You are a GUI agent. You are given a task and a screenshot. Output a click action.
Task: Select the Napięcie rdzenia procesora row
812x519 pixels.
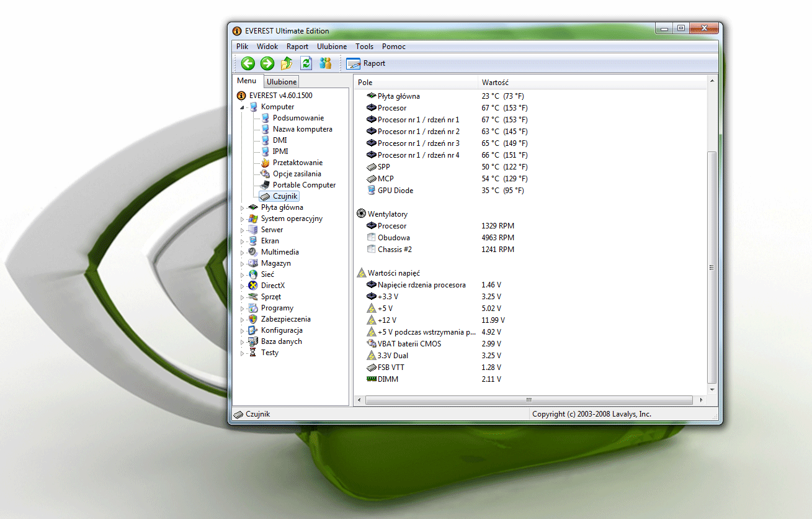tap(530, 285)
